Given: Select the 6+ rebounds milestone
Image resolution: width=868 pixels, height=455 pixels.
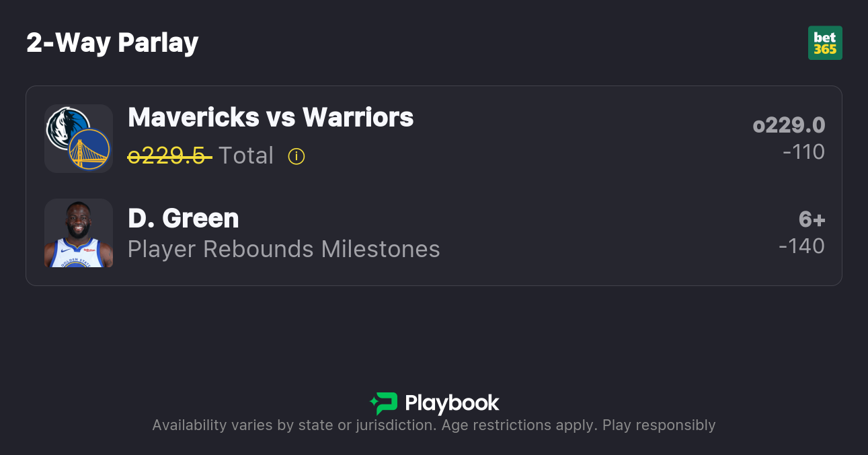Looking at the screenshot, I should pyautogui.click(x=812, y=219).
